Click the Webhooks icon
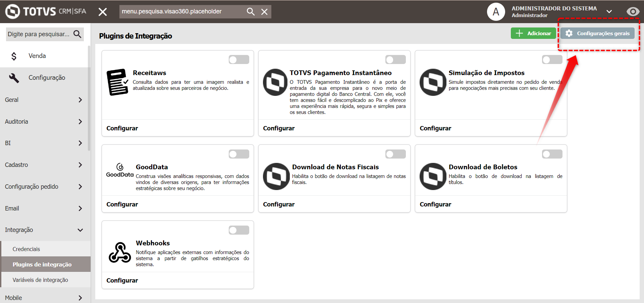 120,252
